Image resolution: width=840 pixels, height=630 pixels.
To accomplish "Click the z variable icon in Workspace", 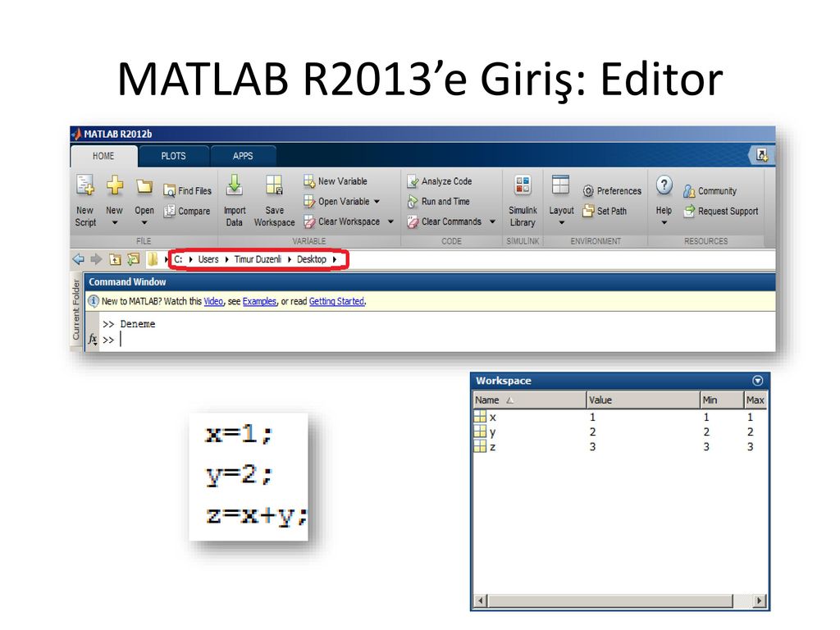I will pos(479,446).
